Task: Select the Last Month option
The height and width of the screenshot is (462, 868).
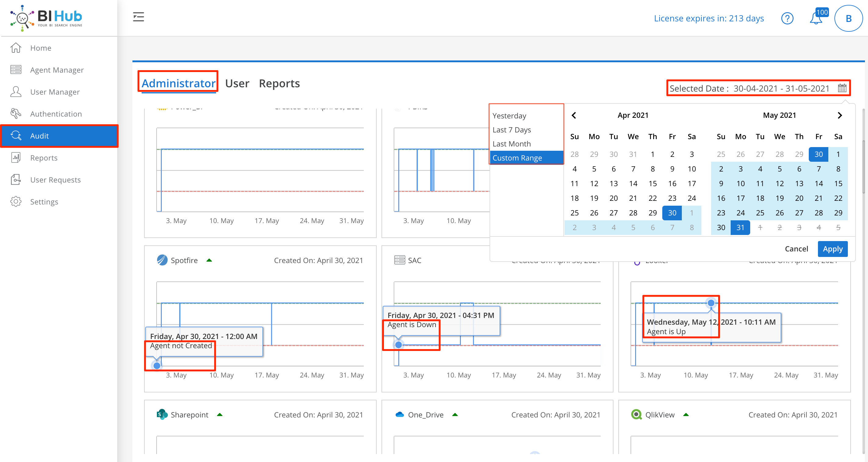Action: pyautogui.click(x=526, y=144)
